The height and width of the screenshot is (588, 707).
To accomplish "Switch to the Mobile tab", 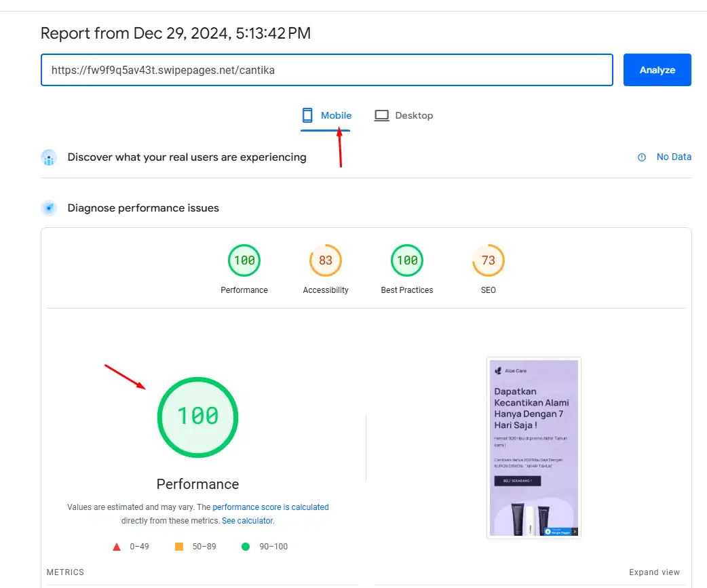I will point(326,116).
